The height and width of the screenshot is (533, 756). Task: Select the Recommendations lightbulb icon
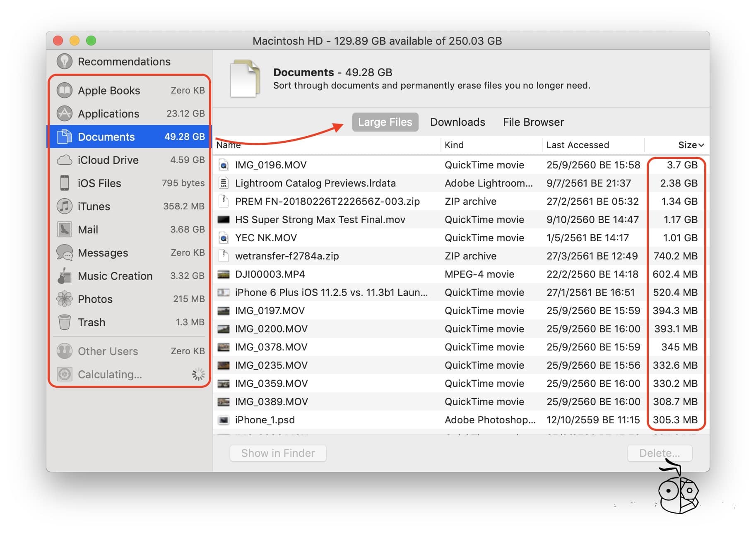(64, 61)
